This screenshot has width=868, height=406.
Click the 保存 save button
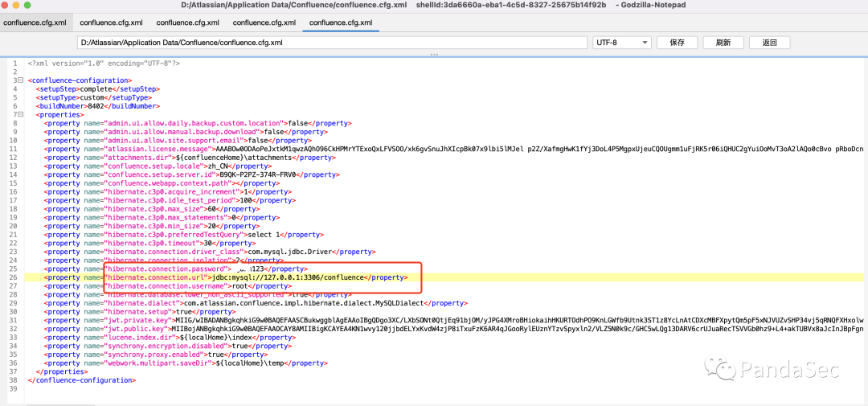click(677, 43)
